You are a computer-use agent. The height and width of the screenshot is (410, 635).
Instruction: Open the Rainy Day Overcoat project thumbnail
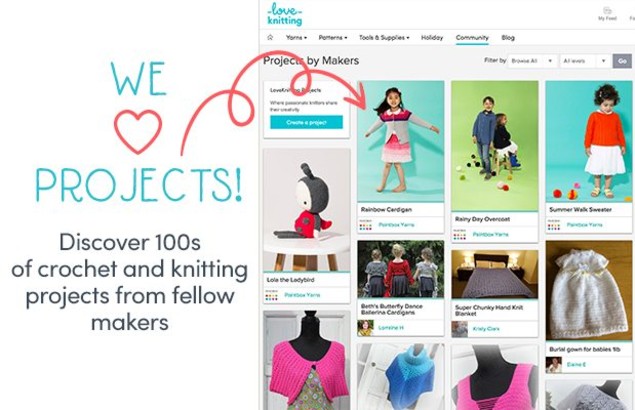coord(495,145)
